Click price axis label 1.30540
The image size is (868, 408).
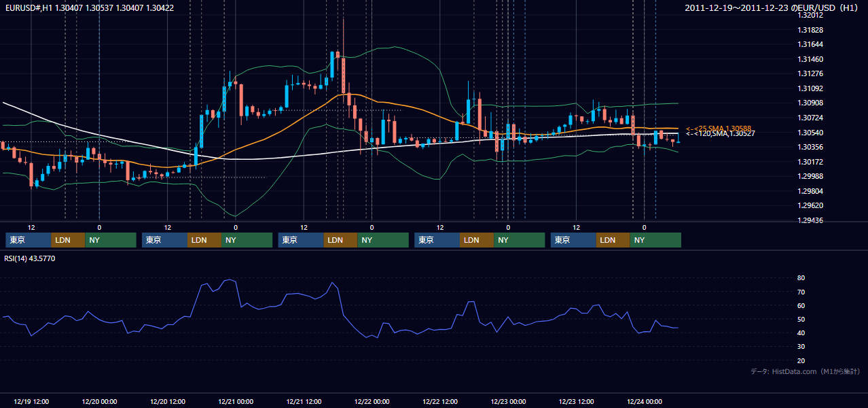click(810, 133)
